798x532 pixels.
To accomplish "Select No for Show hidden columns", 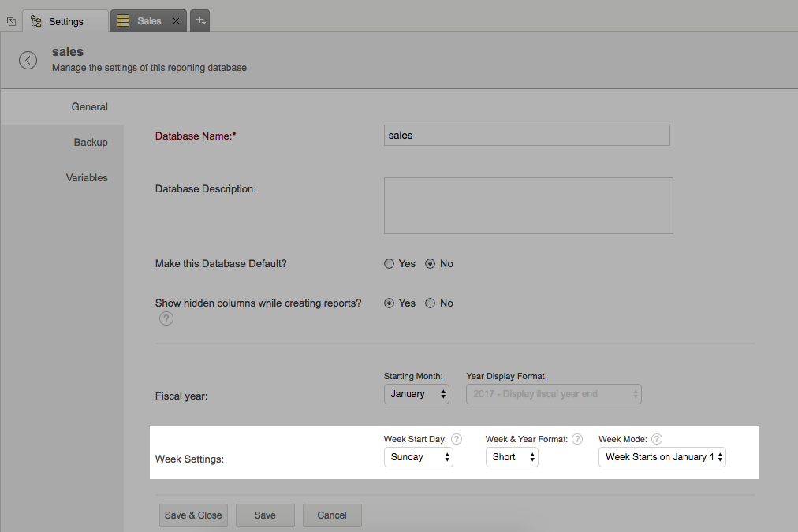I will point(431,303).
